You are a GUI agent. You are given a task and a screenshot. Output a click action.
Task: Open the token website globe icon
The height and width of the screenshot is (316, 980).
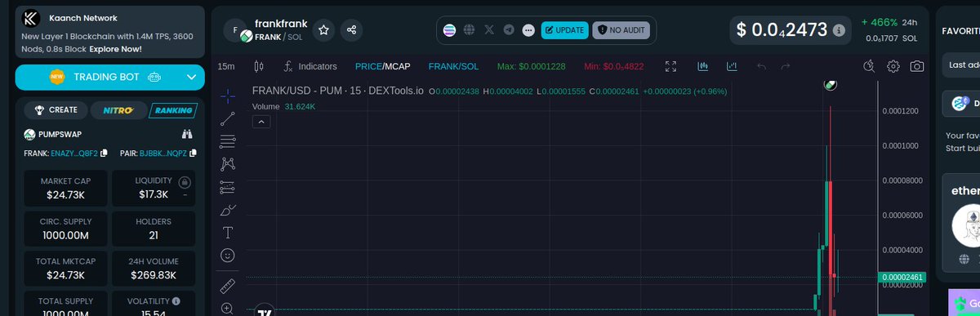(469, 30)
